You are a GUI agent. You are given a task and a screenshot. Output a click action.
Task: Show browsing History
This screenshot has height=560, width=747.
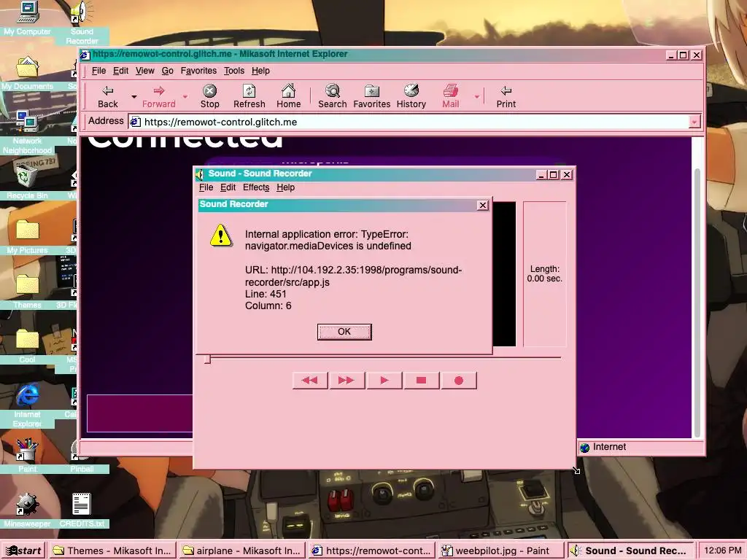pyautogui.click(x=411, y=96)
